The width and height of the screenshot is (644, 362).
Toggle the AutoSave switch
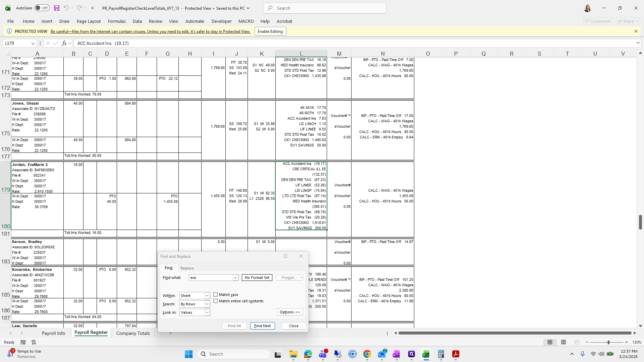(x=42, y=8)
